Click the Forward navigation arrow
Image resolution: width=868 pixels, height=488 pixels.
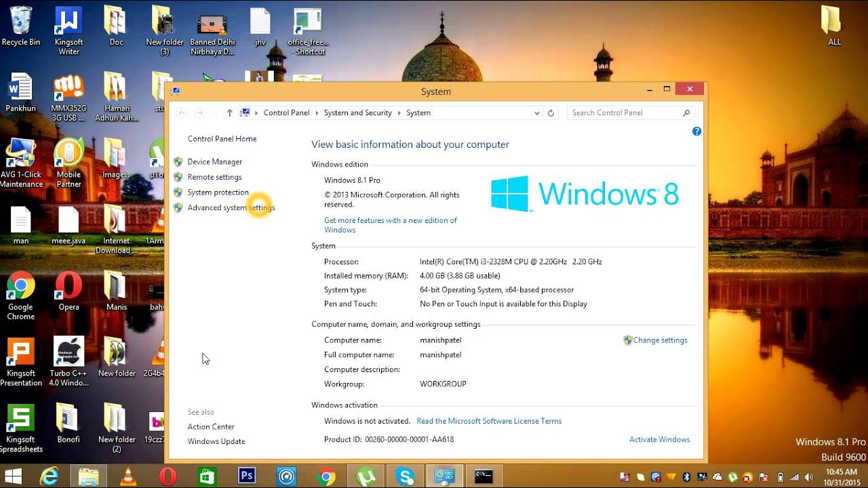coord(199,113)
